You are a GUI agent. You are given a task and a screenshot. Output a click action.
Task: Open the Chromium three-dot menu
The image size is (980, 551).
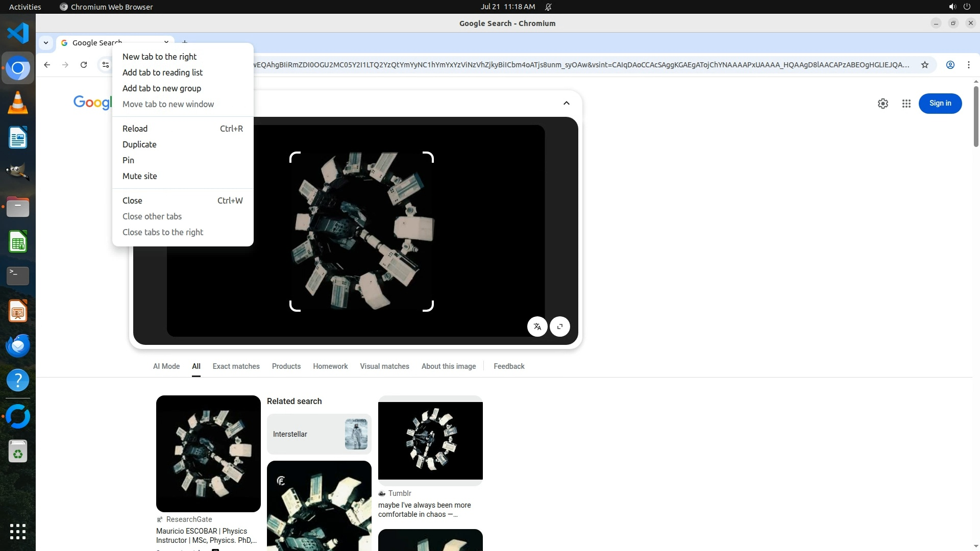coord(968,65)
